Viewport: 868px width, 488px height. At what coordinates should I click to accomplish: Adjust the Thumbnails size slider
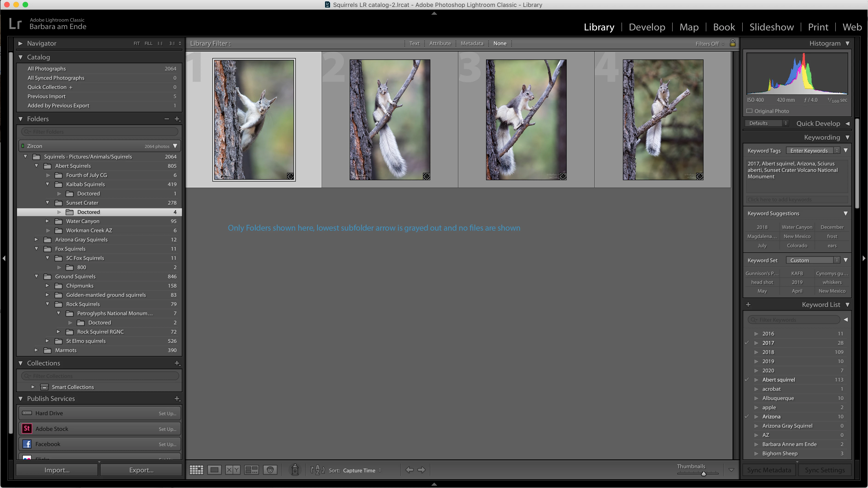(704, 474)
